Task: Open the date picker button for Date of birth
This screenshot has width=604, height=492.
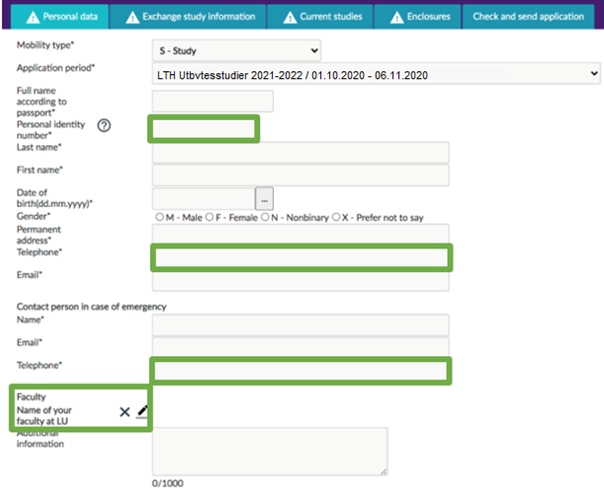Action: tap(264, 198)
